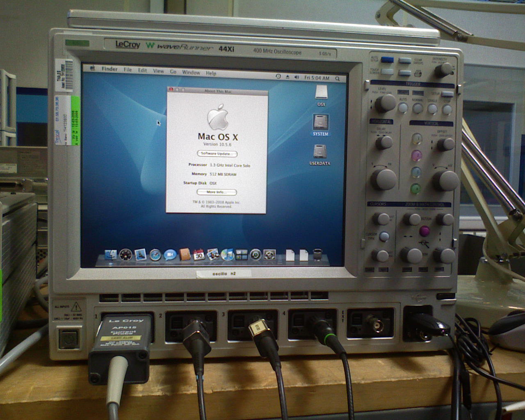Select the USERDATA drive on desktop
The width and height of the screenshot is (525, 420).
[320, 155]
